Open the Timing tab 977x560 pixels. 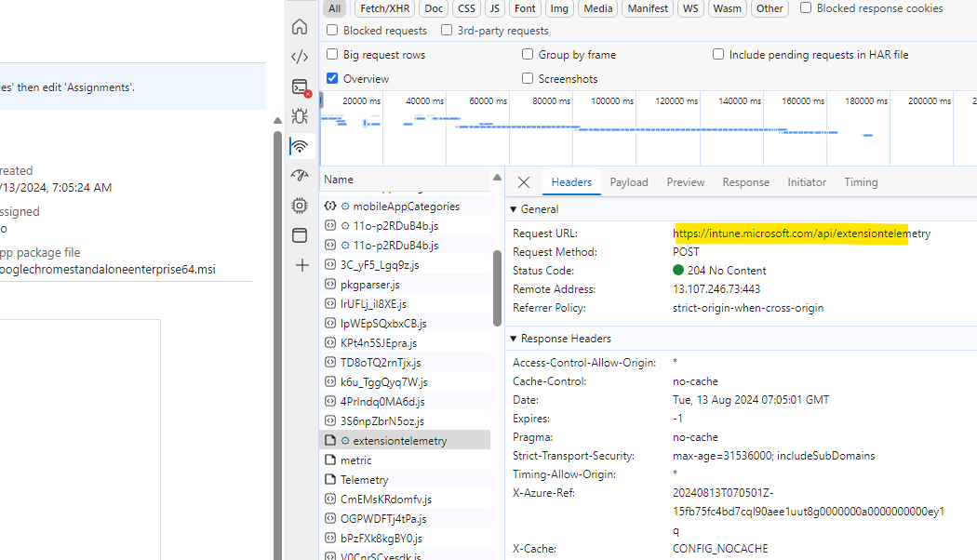(x=861, y=182)
